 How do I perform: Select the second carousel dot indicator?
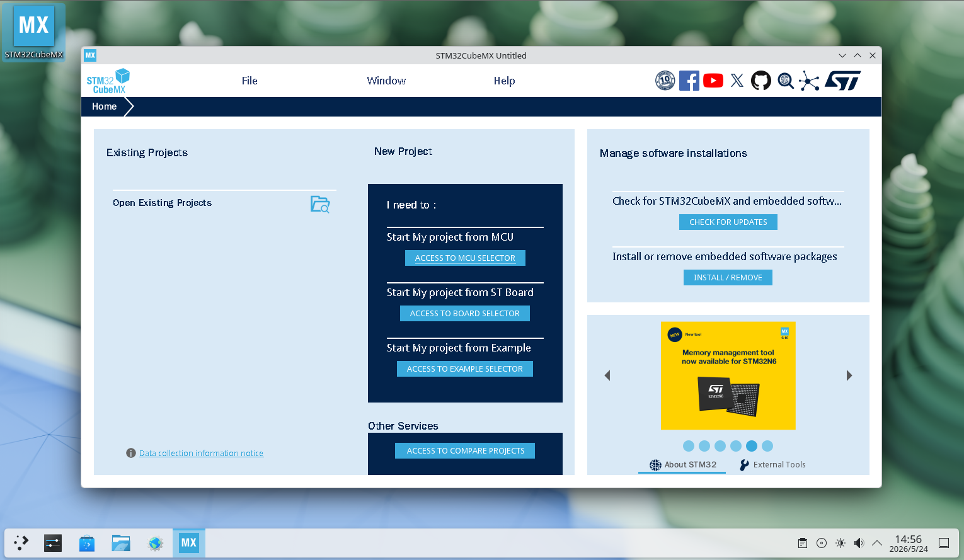click(x=704, y=446)
